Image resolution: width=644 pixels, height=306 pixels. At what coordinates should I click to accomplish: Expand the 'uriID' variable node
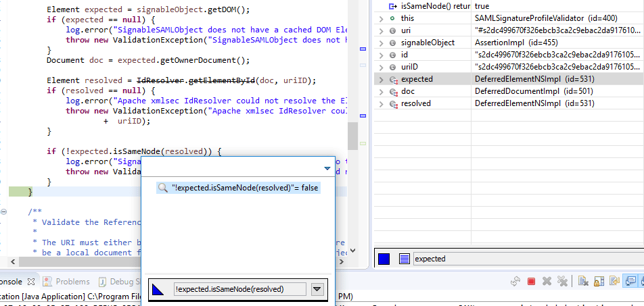pos(381,68)
